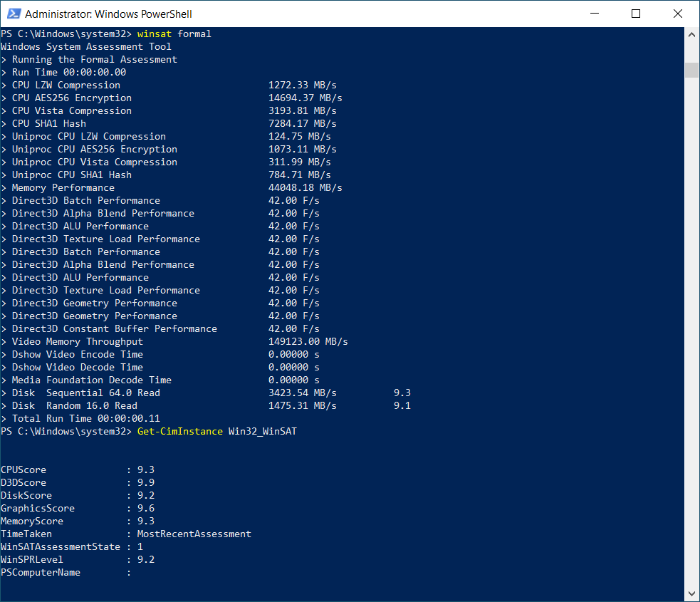Click 'Media Foundation Decode Time' label

(x=92, y=380)
